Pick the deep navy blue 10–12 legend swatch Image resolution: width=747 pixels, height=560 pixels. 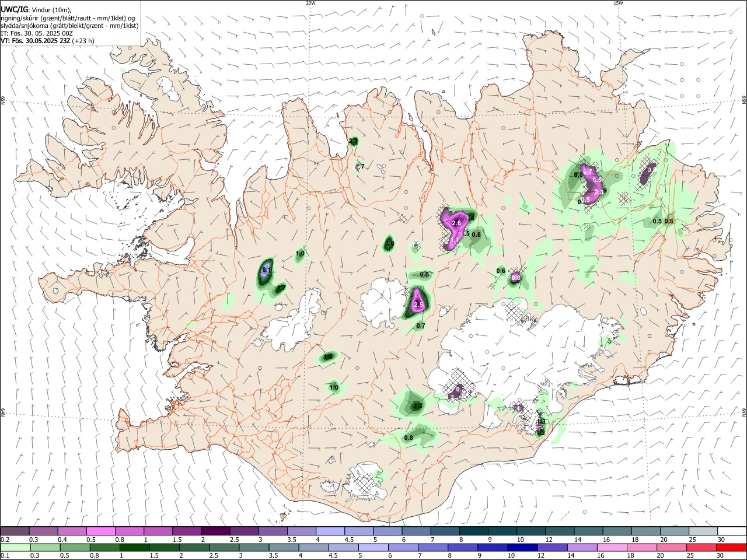pos(522,547)
